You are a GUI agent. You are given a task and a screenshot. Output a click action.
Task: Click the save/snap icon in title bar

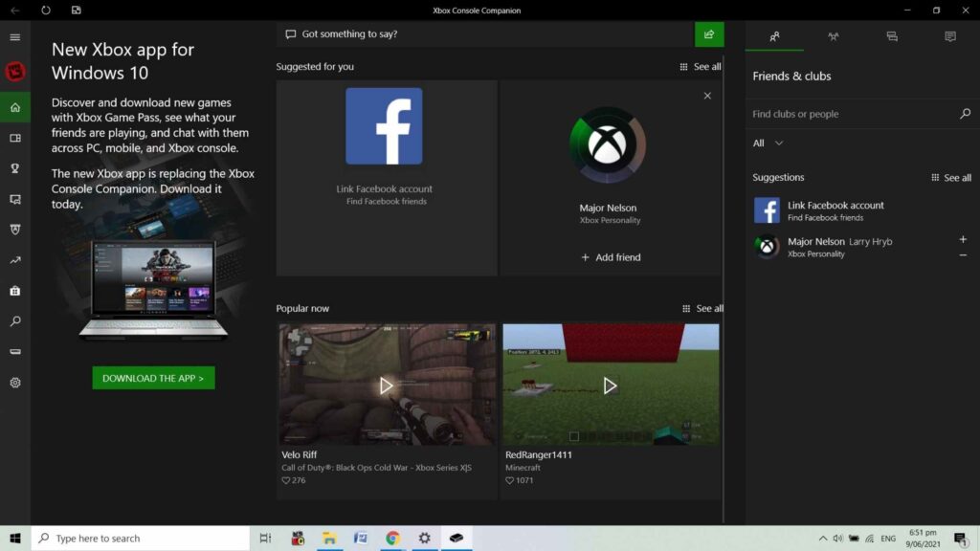point(77,10)
